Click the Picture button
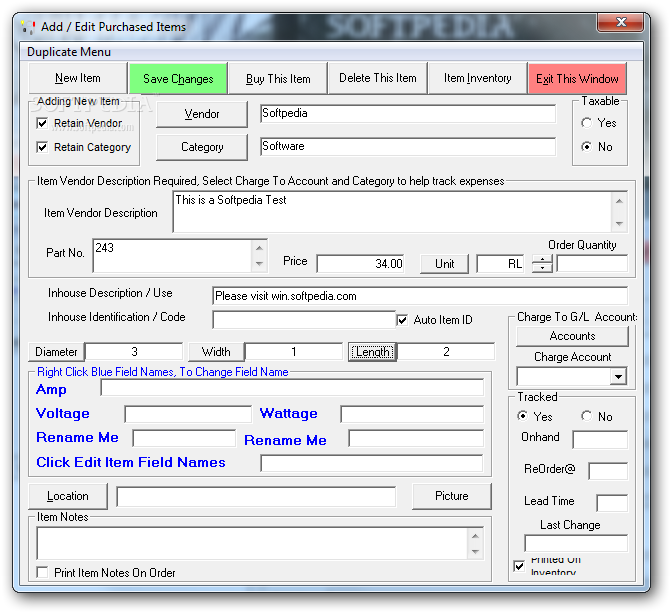 [x=451, y=496]
